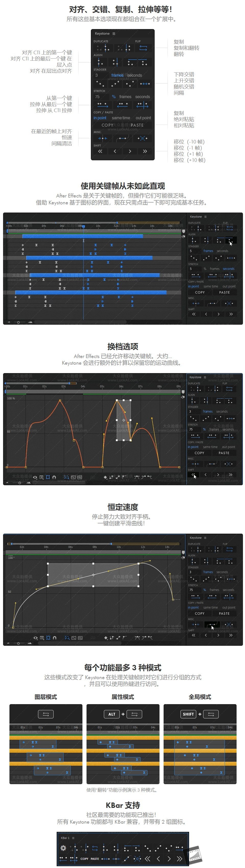Click the stagger interval icon in top panel
Viewport: 245px width, 868px height.
[x=145, y=83]
